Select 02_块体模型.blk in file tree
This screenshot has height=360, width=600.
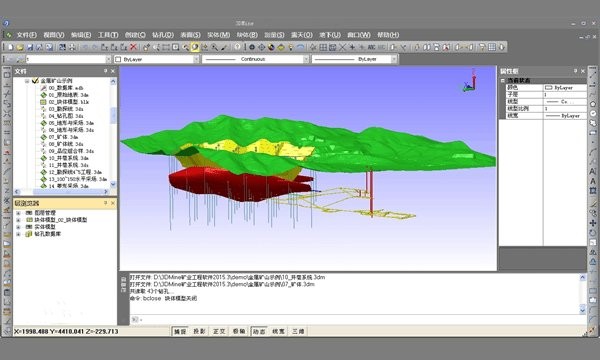[68, 102]
